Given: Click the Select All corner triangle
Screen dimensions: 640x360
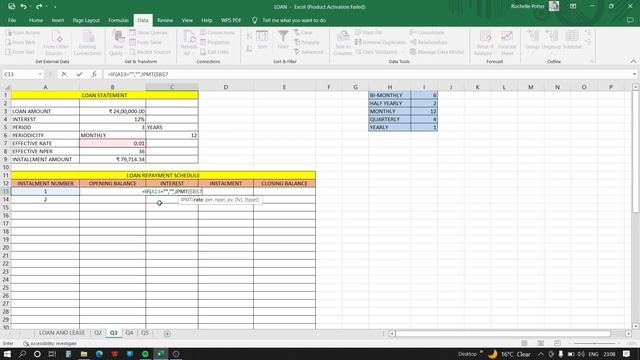Looking at the screenshot, I should click(7, 87).
